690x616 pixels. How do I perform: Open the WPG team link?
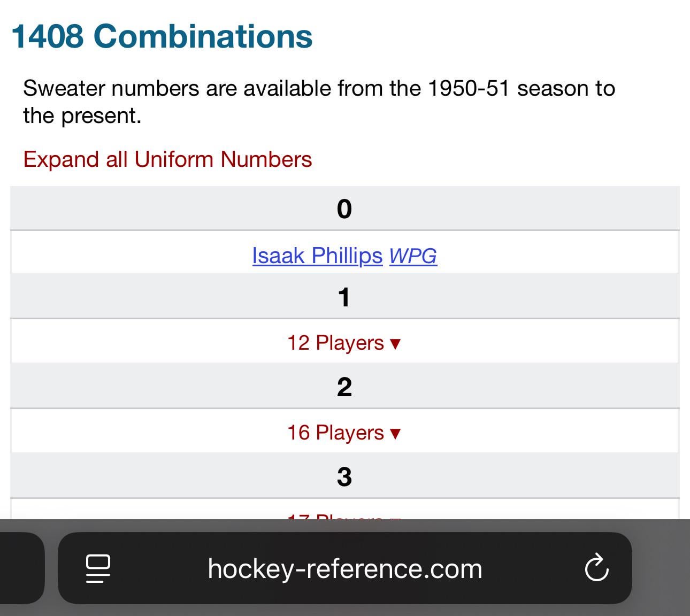point(412,256)
